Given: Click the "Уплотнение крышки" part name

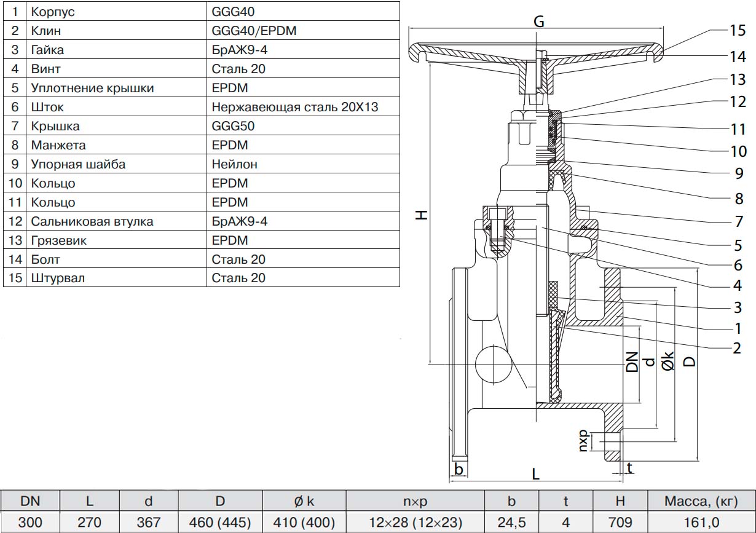Looking at the screenshot, I should pos(92,88).
